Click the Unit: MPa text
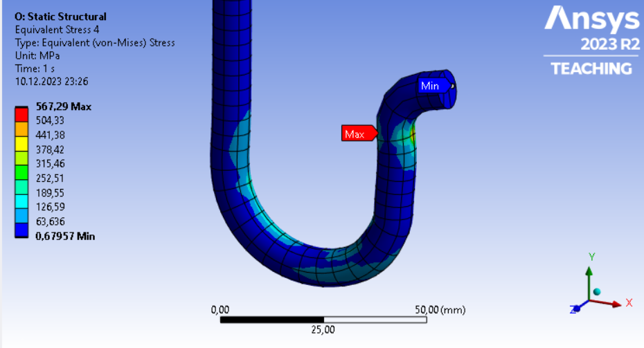Viewport: 644px width, 348px height. (x=37, y=55)
